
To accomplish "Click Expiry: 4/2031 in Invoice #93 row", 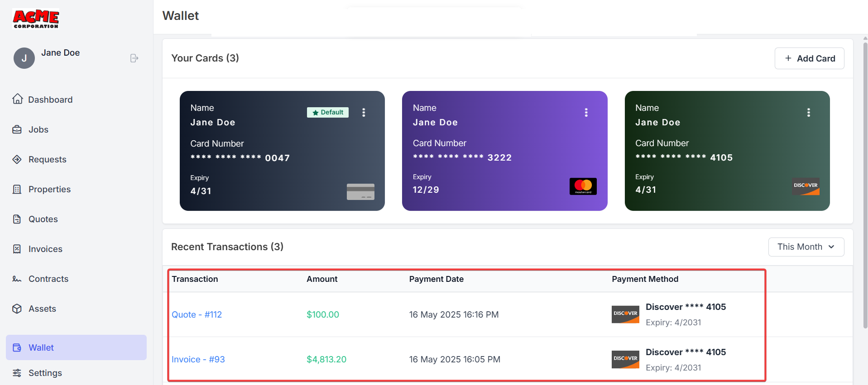I will click(x=673, y=367).
